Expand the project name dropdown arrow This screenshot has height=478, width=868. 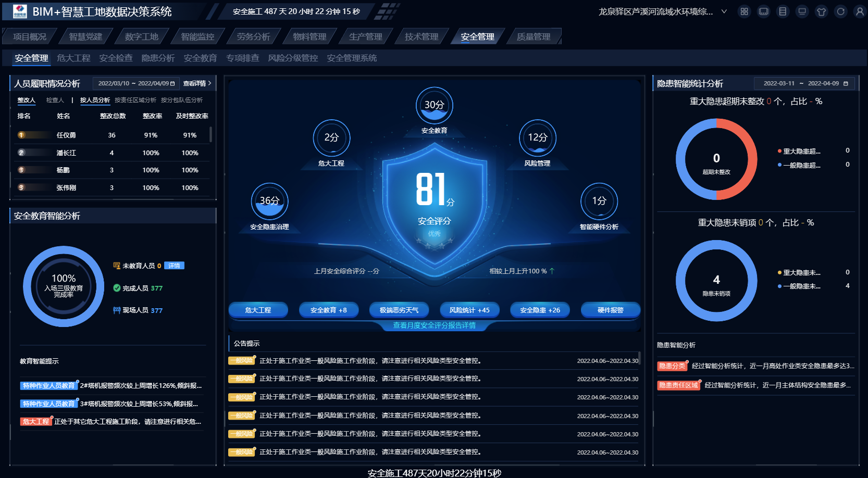click(x=724, y=11)
